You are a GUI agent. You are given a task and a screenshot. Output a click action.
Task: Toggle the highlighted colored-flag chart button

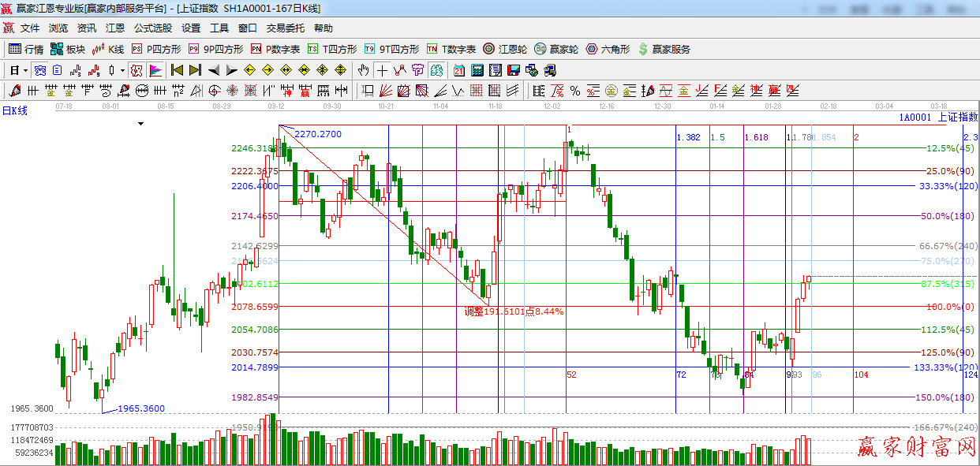point(155,70)
